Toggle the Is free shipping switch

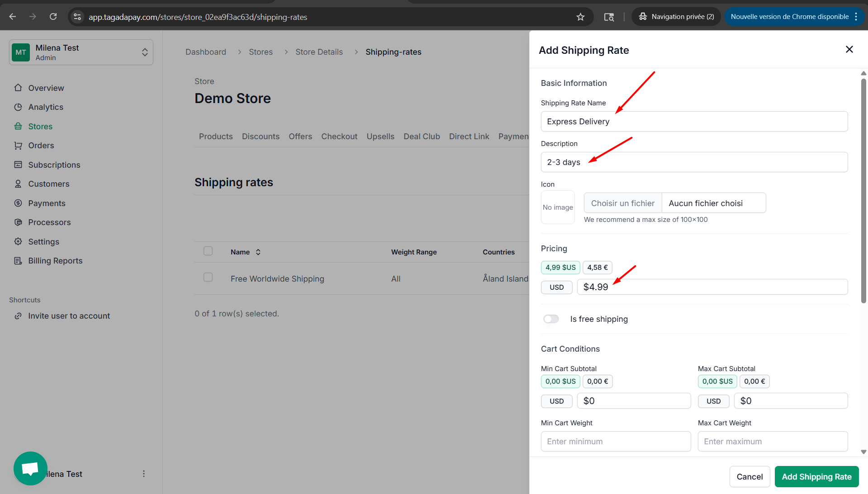click(x=551, y=319)
